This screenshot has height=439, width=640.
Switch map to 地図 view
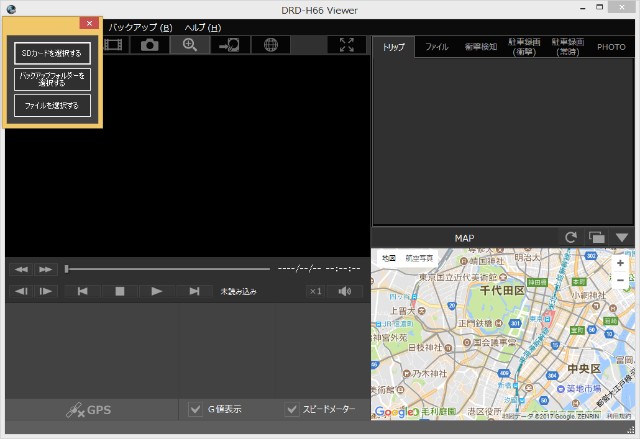pos(388,258)
